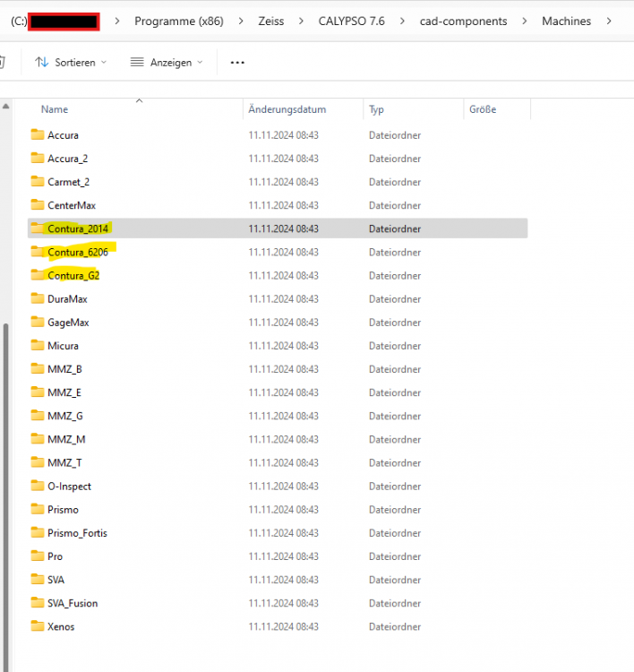
Task: Click the Prismo_Fortis folder icon
Action: (x=38, y=533)
